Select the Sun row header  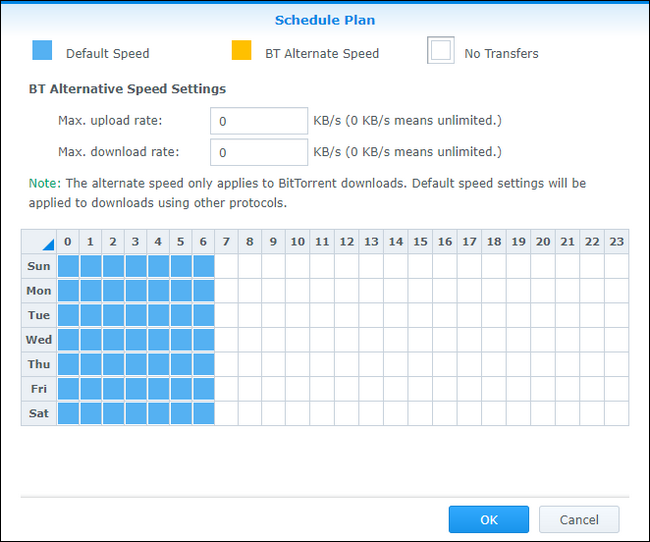pyautogui.click(x=39, y=266)
